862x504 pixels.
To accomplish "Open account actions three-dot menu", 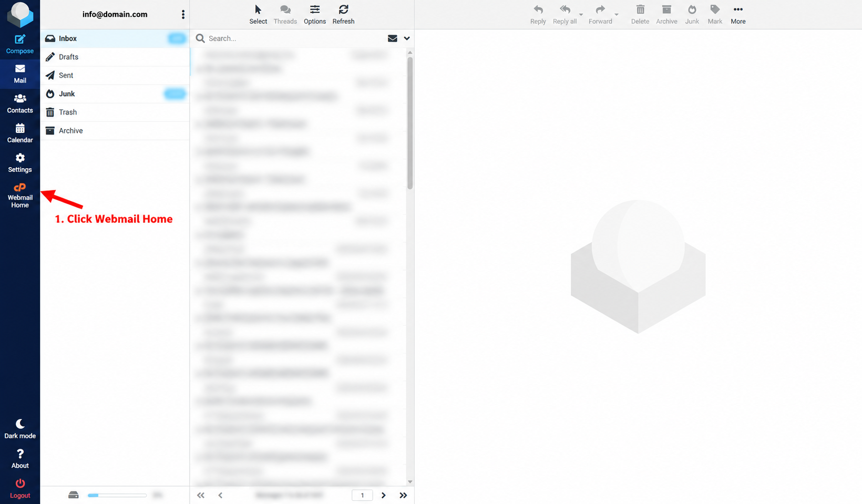I will [x=183, y=15].
